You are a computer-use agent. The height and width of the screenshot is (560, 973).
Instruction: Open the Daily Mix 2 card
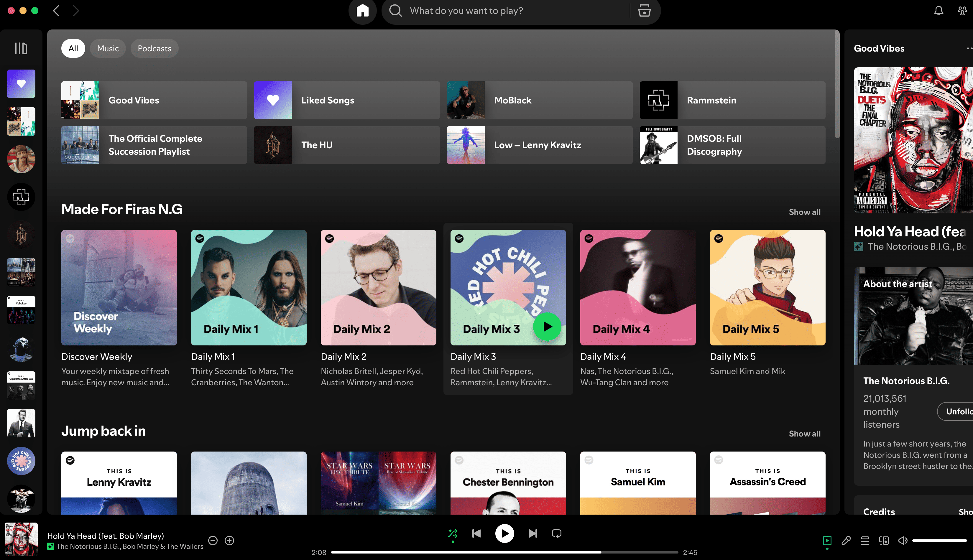(x=378, y=309)
